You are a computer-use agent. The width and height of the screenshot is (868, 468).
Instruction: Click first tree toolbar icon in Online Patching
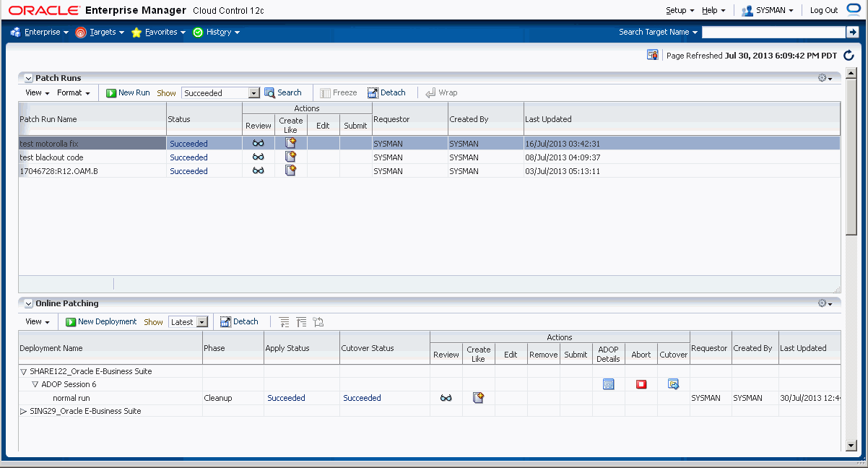pos(283,321)
